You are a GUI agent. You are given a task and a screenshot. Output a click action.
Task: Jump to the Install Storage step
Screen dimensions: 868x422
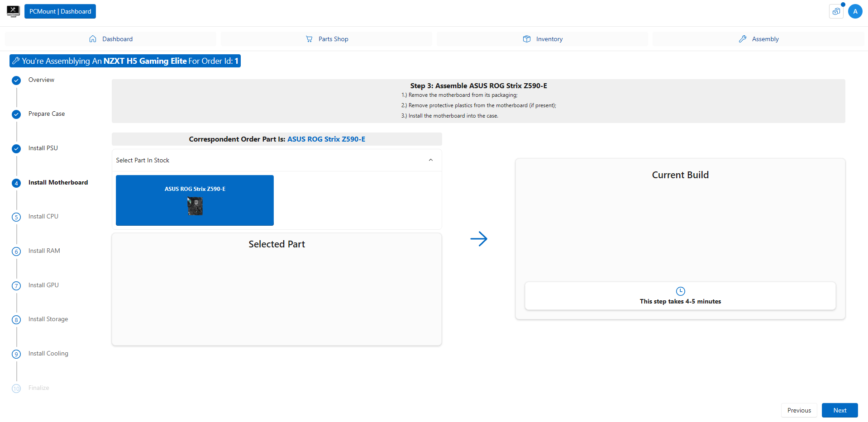coord(48,319)
